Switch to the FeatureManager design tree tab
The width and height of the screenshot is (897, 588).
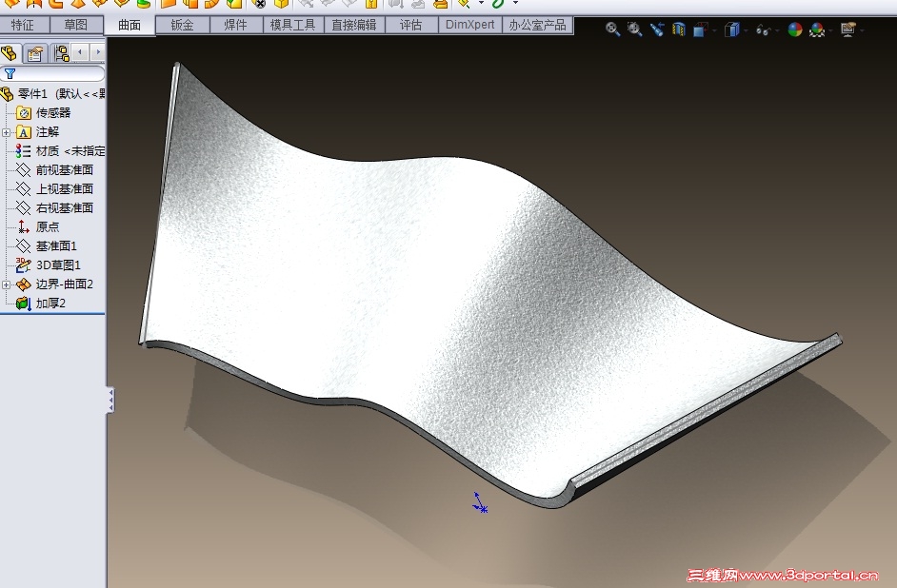(x=10, y=53)
